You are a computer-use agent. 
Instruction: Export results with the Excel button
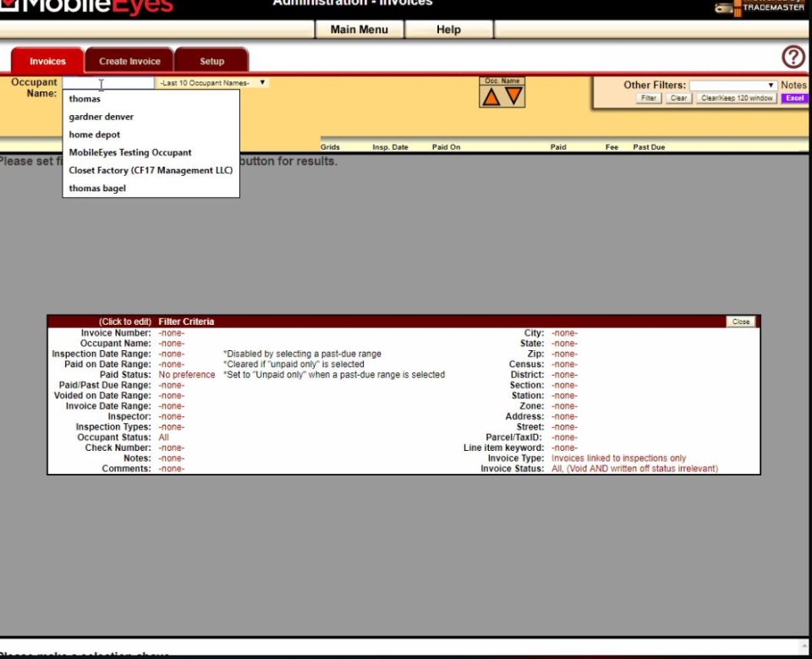click(794, 98)
